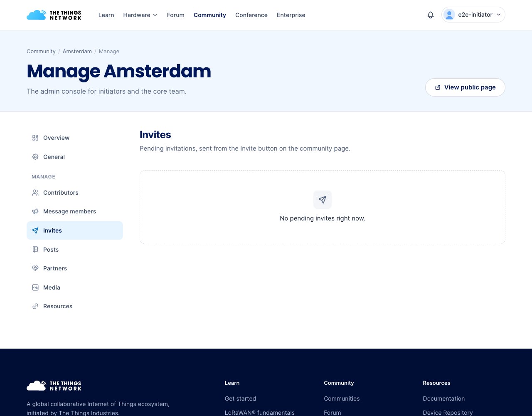Click the Overview grid icon
The height and width of the screenshot is (416, 532).
35,138
